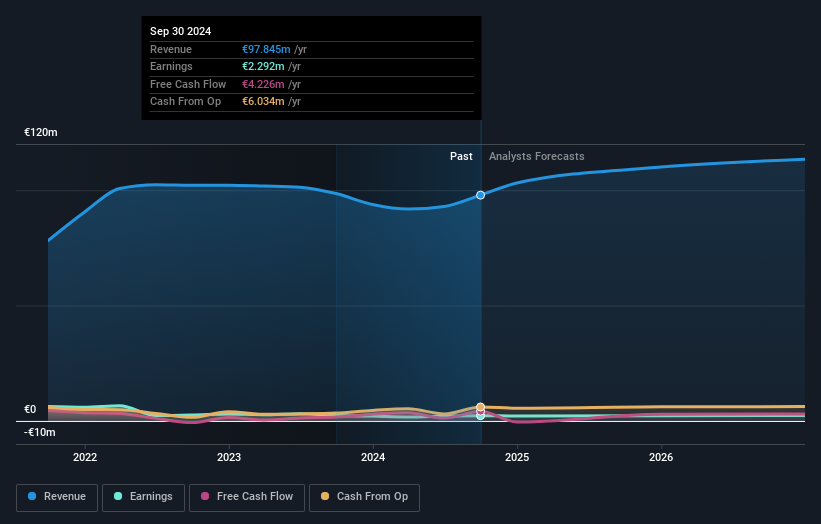The image size is (821, 524).
Task: Click the €2.292m earnings value
Action: tap(263, 66)
